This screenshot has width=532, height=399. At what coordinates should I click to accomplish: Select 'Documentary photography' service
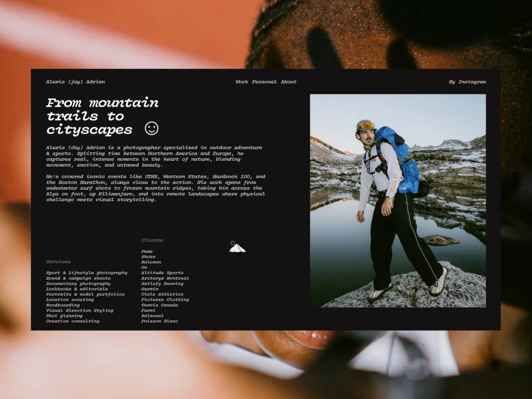click(x=78, y=284)
